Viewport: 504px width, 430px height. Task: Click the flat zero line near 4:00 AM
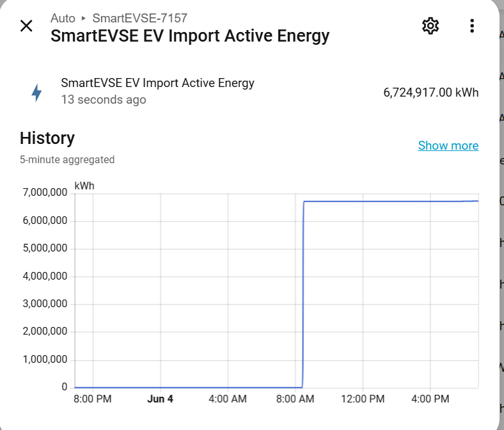228,387
